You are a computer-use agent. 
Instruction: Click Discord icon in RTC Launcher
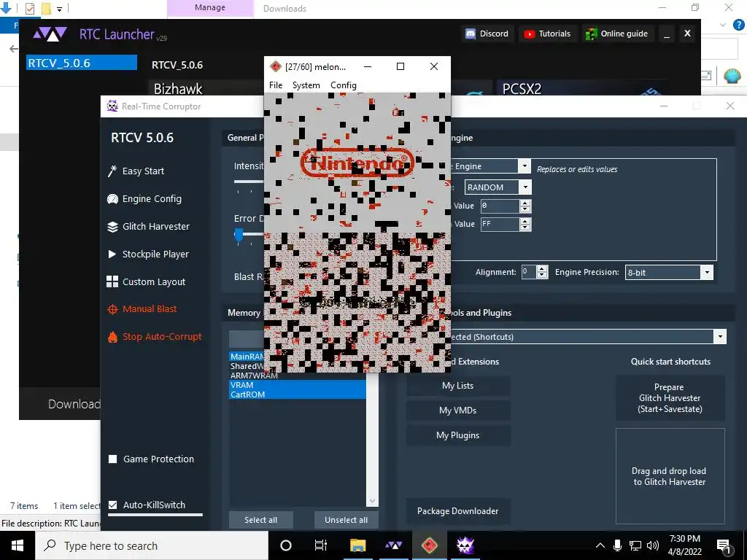coord(471,34)
